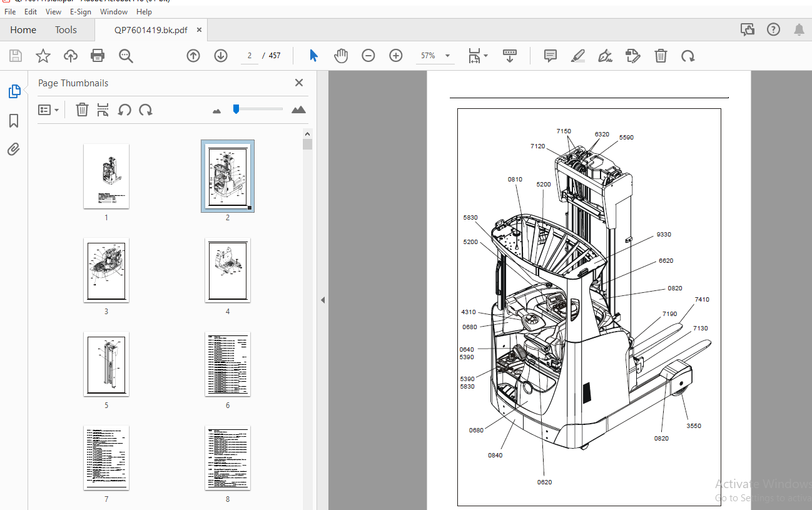
Task: Click part label 0840 in the diagram
Action: pyautogui.click(x=495, y=456)
